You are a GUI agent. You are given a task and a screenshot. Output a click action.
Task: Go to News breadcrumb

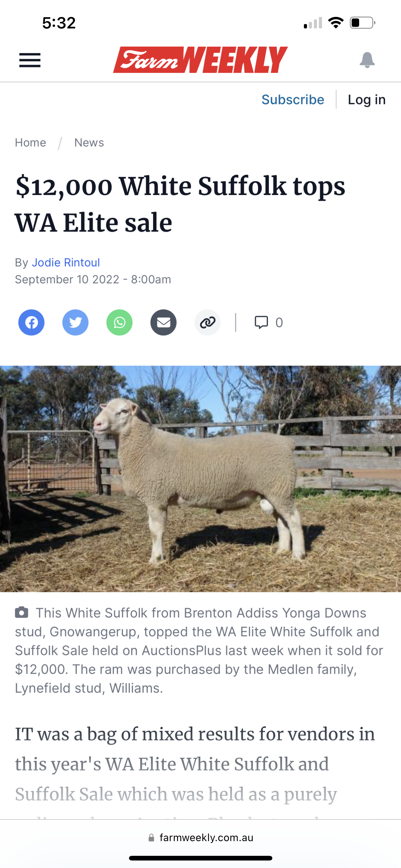pos(89,142)
